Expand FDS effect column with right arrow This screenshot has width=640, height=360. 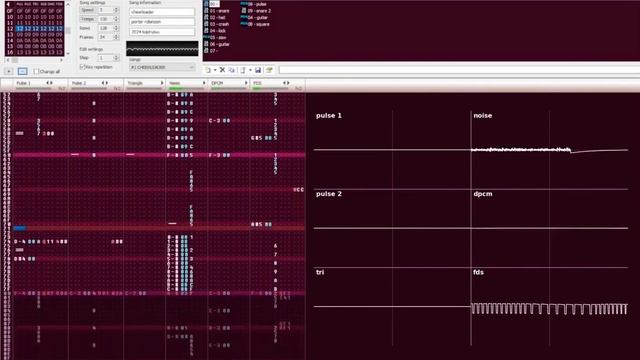pos(289,83)
